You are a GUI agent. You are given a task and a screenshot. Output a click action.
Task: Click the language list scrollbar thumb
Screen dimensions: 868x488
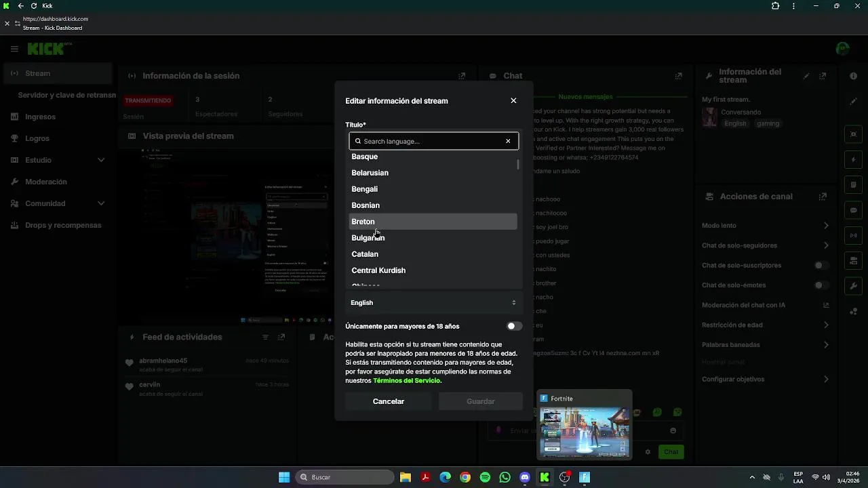[x=518, y=164]
